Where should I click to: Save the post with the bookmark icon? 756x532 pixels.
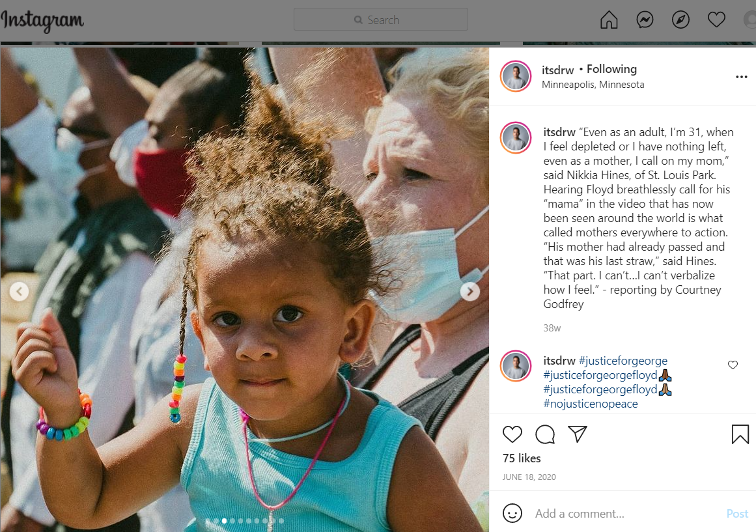(740, 434)
